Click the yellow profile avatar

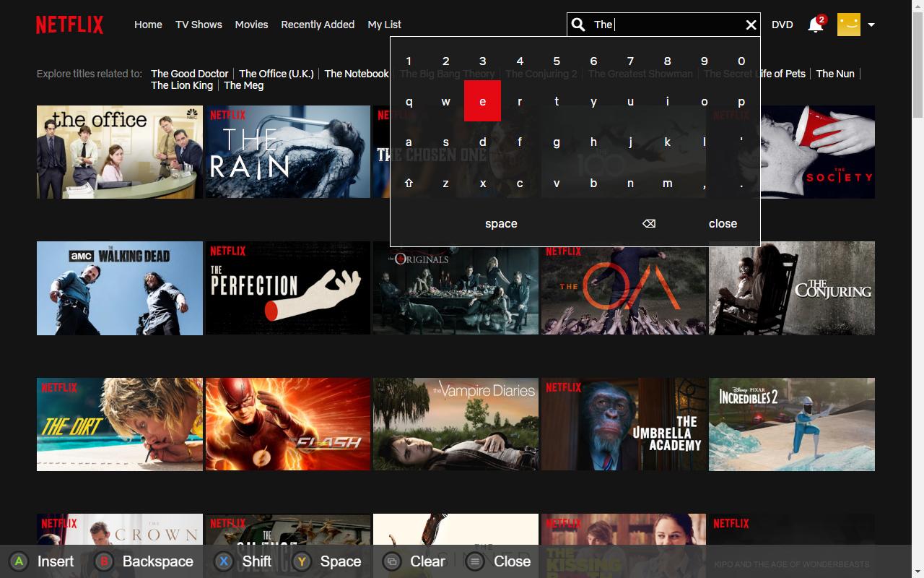(849, 25)
